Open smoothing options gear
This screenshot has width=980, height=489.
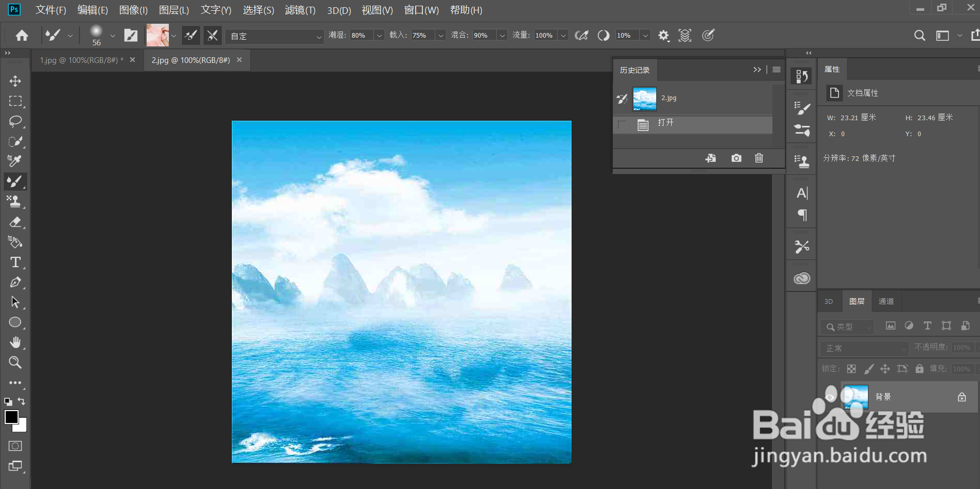(x=663, y=35)
